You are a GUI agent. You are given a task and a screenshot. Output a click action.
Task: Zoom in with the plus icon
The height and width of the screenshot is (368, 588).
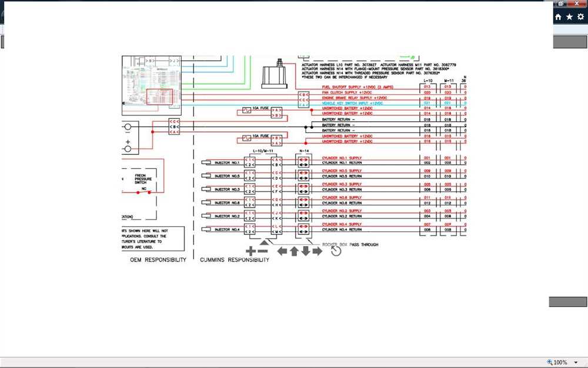click(250, 251)
